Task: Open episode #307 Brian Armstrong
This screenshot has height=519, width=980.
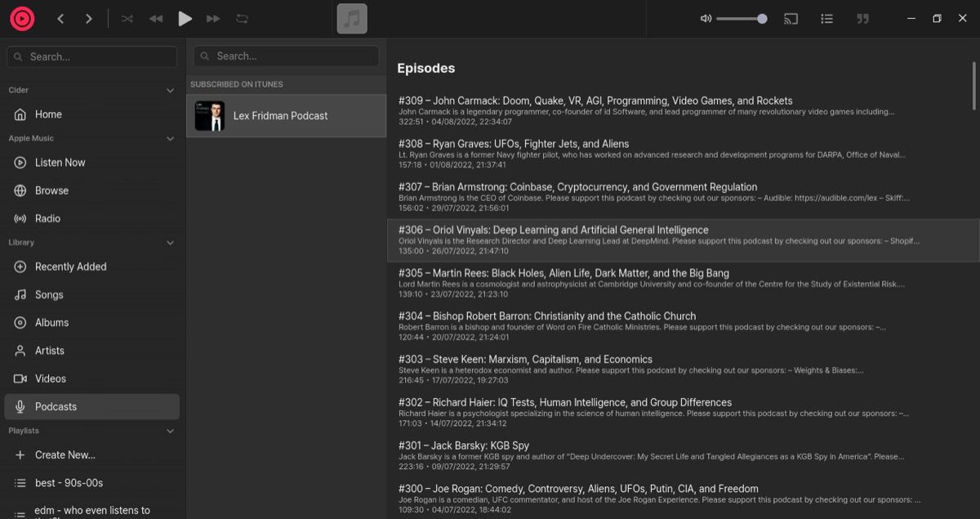Action: point(681,197)
